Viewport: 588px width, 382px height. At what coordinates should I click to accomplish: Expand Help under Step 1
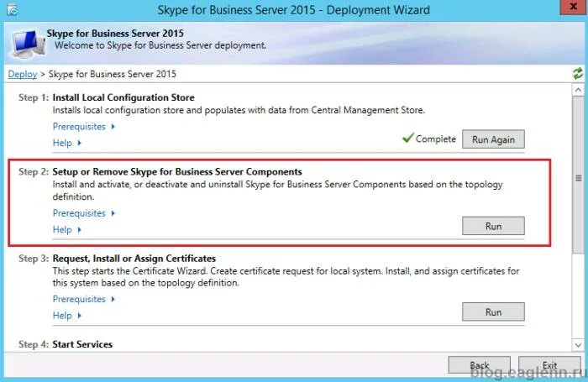click(67, 143)
